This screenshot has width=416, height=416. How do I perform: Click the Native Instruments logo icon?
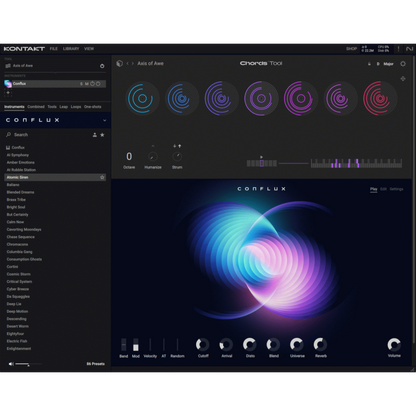pos(409,49)
